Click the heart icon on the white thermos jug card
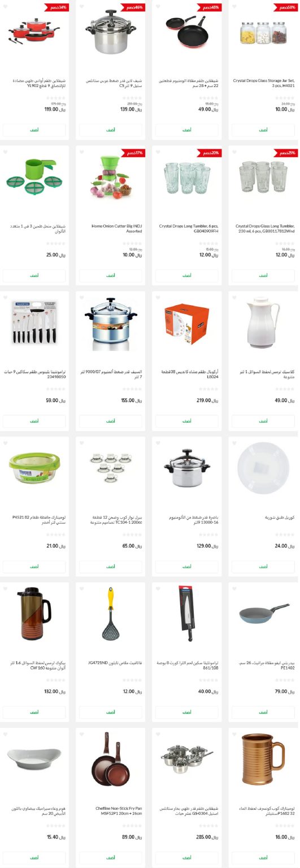The image size is (300, 868). [234, 298]
